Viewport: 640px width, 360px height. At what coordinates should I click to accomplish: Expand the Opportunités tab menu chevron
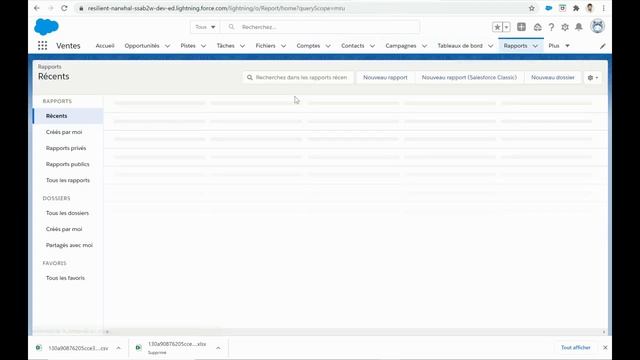pyautogui.click(x=167, y=46)
